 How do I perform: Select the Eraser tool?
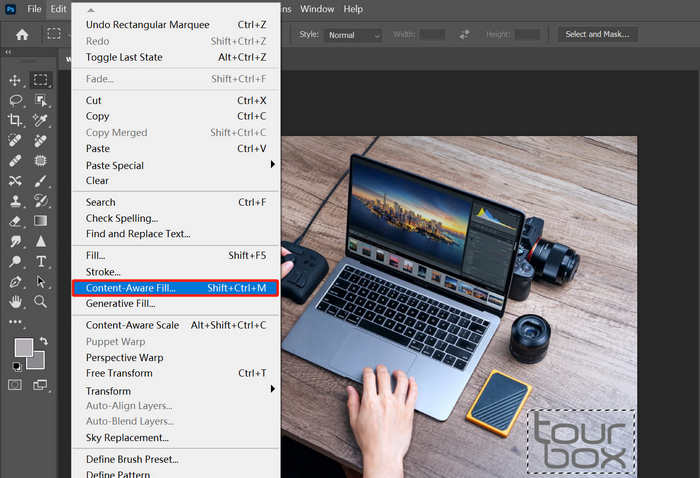[x=15, y=221]
